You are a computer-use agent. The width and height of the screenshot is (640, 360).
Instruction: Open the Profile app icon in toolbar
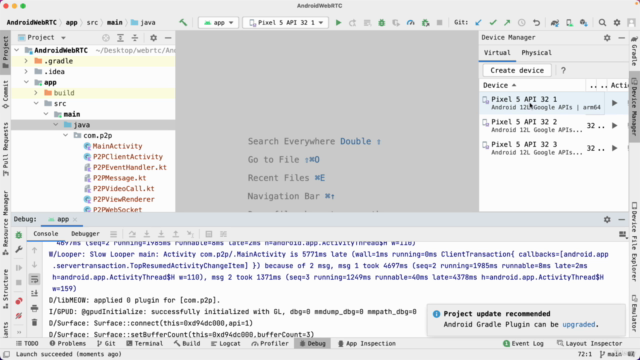tap(411, 22)
